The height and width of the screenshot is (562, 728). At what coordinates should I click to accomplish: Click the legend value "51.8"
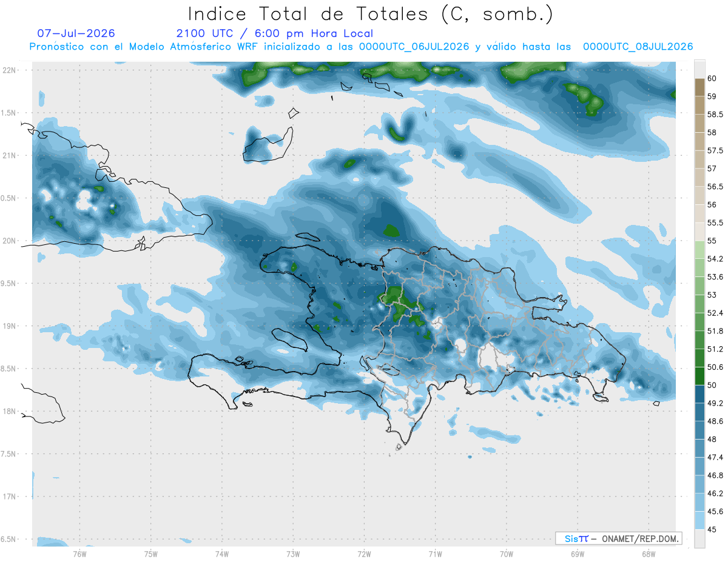point(715,331)
